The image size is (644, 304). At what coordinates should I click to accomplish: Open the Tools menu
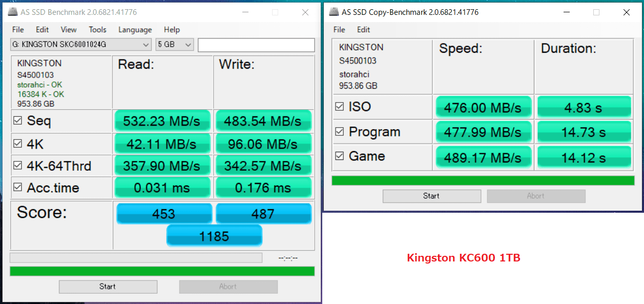(x=97, y=30)
